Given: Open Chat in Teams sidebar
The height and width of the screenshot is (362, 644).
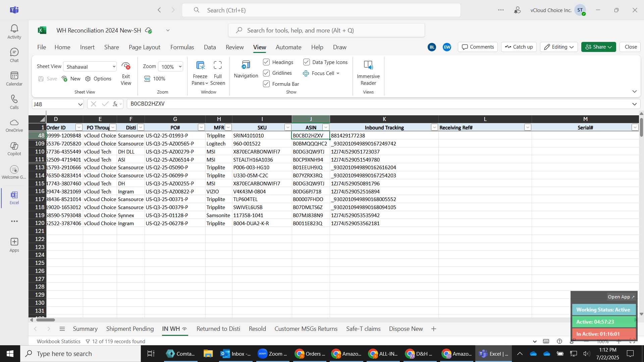Looking at the screenshot, I should click(14, 55).
